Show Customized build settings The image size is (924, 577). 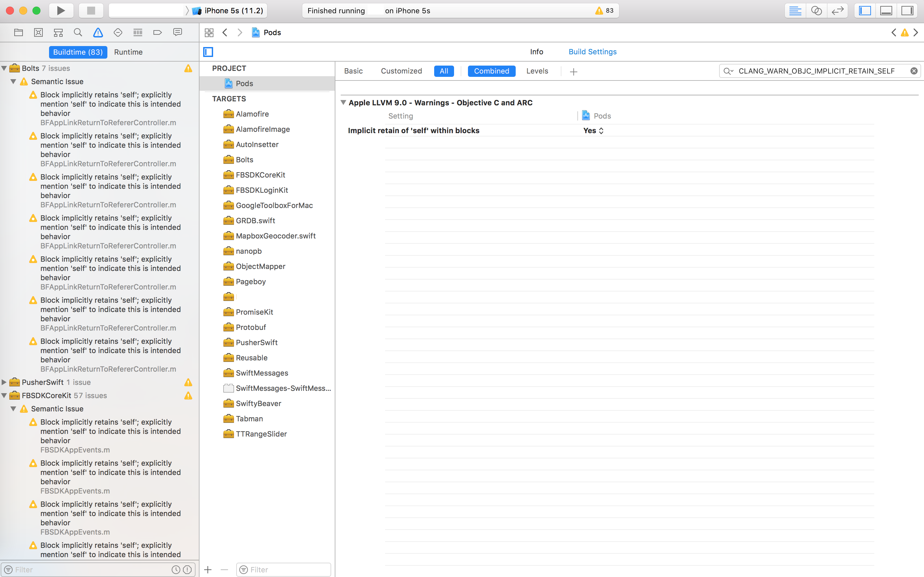coord(401,71)
